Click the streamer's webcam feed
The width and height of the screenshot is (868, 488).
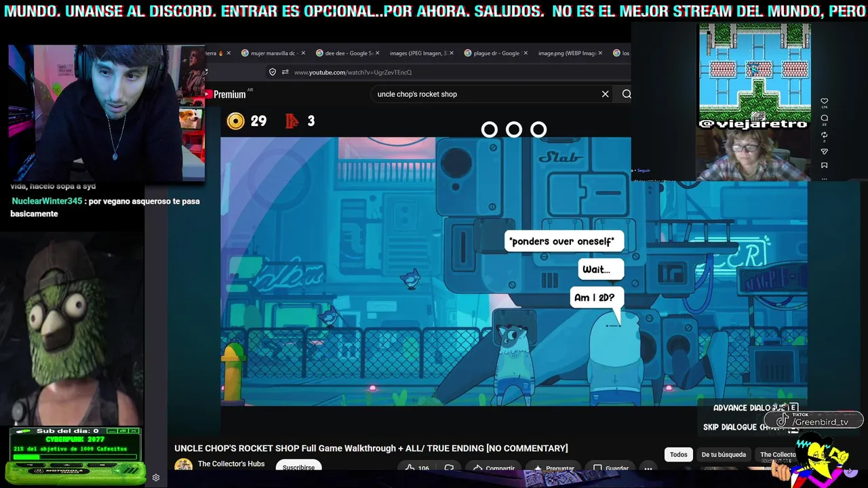[106, 113]
